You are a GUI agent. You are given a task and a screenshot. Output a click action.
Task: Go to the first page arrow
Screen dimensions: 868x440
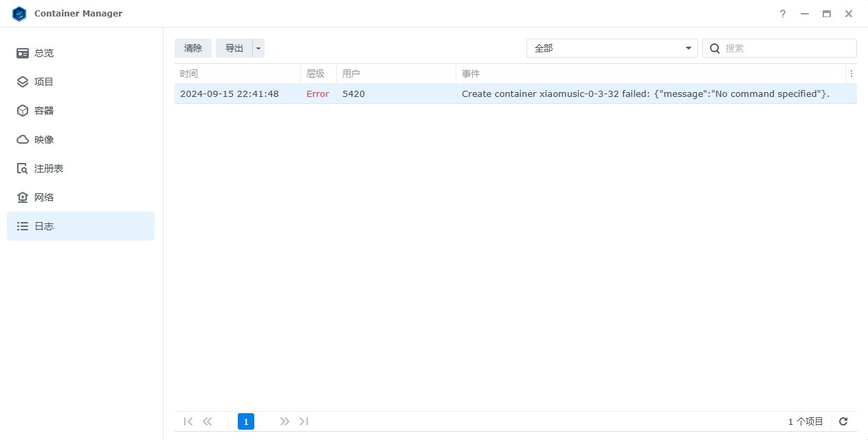(188, 421)
